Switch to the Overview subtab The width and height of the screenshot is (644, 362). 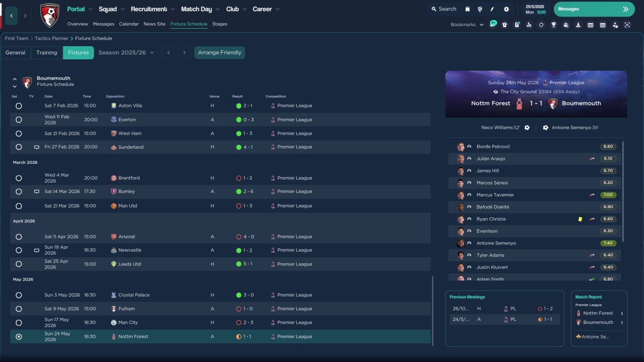[x=77, y=24]
